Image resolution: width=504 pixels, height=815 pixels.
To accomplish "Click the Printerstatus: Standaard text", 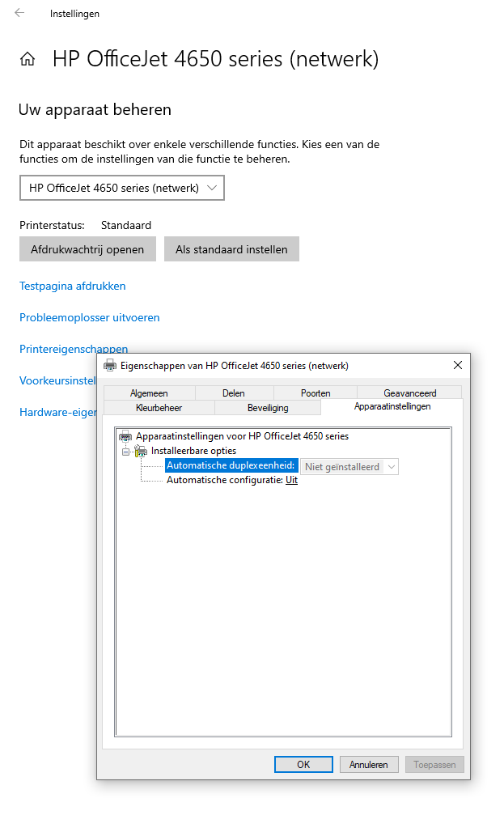I will tap(85, 225).
